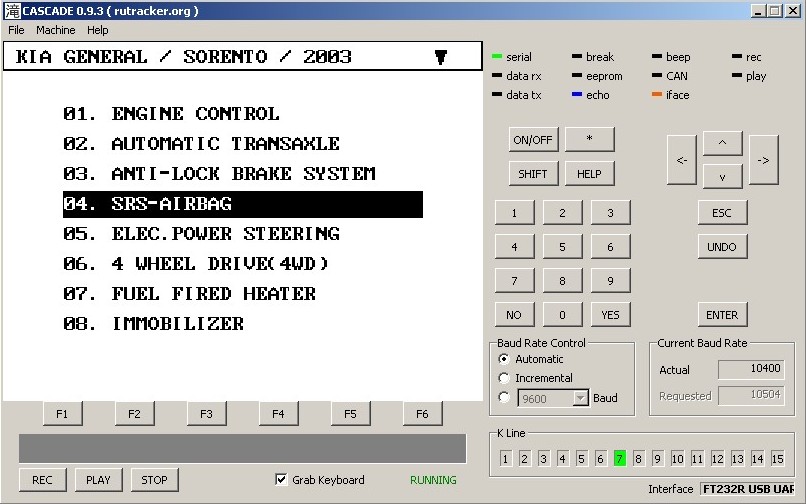Select Automatic baud rate radio button
806x504 pixels.
click(x=504, y=359)
